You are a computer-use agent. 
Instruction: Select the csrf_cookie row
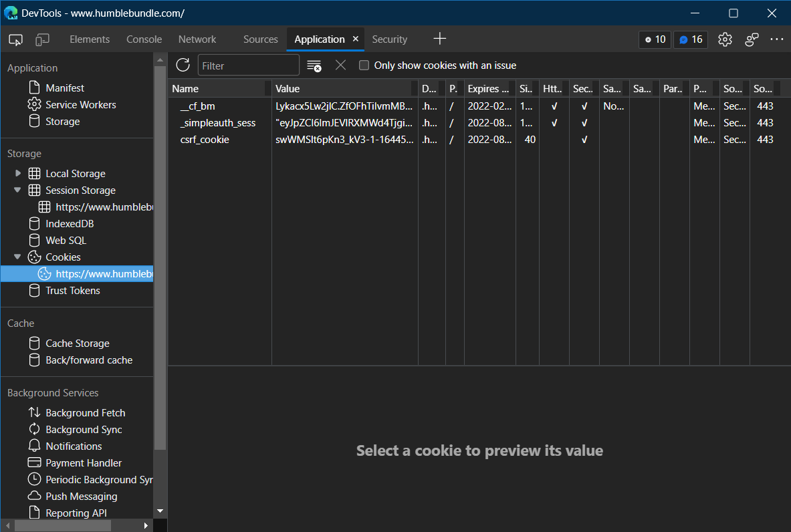pyautogui.click(x=479, y=139)
